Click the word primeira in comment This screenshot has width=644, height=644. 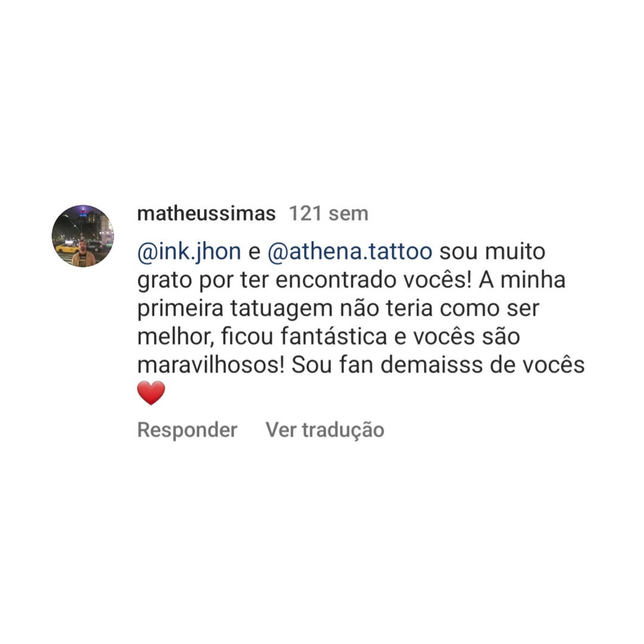(180, 309)
